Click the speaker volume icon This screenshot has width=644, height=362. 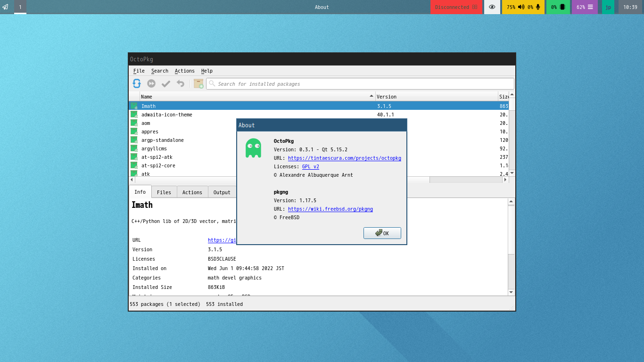coord(521,7)
